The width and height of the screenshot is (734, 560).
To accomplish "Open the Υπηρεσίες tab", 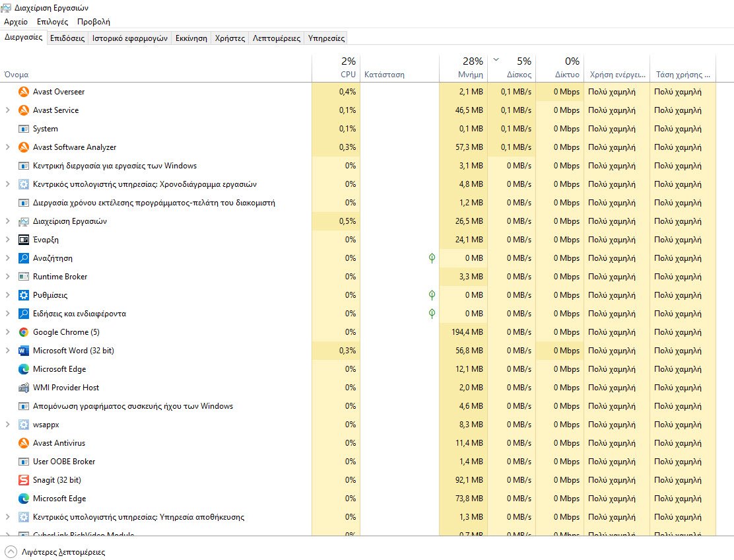I will [x=326, y=38].
